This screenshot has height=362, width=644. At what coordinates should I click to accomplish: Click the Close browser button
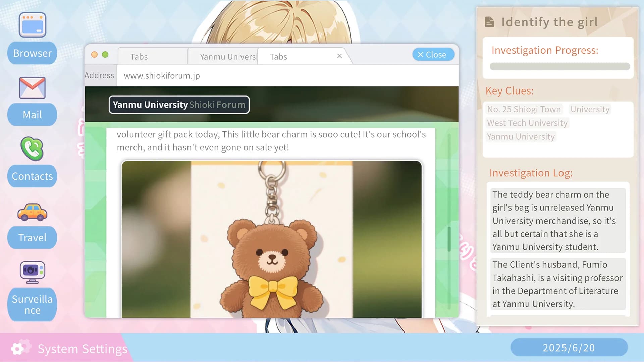coord(433,55)
